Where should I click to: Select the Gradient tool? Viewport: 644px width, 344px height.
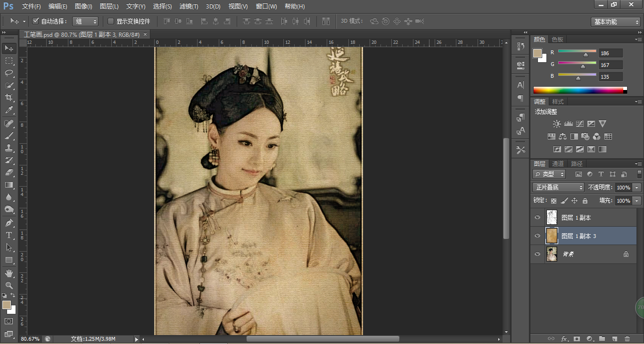(x=9, y=185)
